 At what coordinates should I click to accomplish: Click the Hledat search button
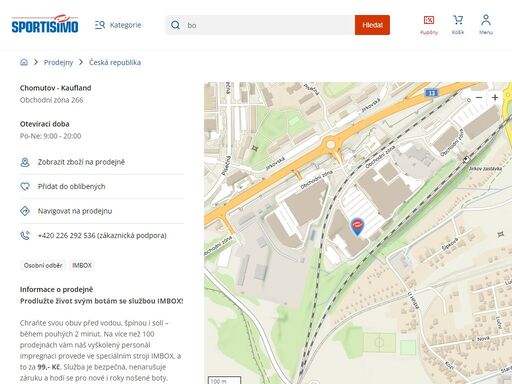[372, 25]
